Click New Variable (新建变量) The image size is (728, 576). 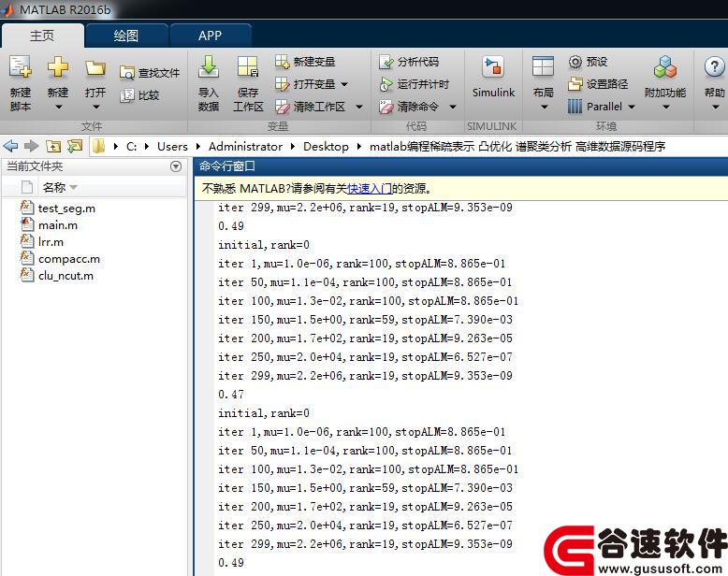304,61
